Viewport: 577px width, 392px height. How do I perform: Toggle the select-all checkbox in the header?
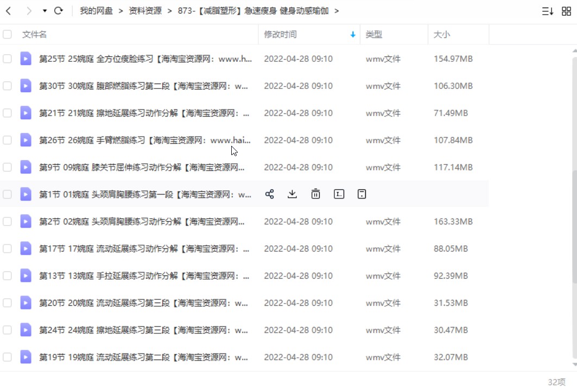(7, 34)
